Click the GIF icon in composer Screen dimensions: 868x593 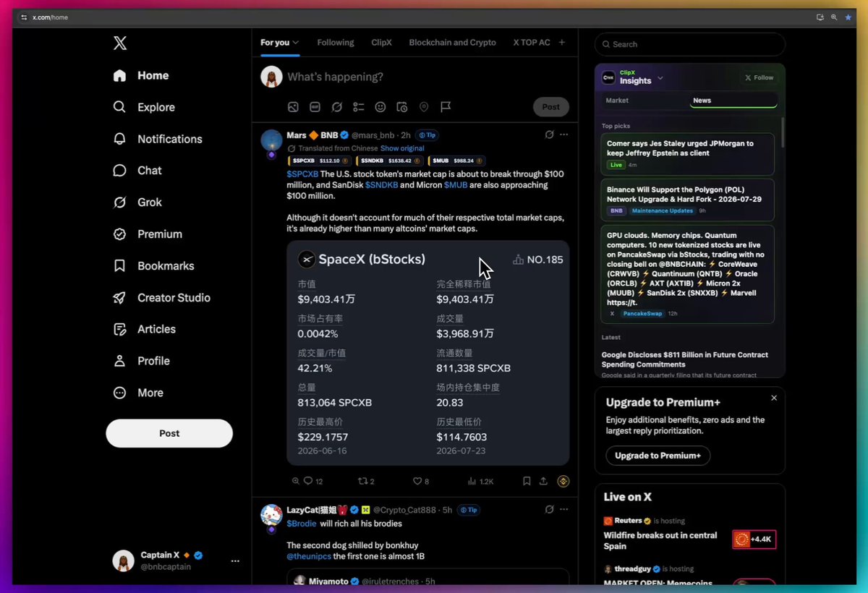315,107
